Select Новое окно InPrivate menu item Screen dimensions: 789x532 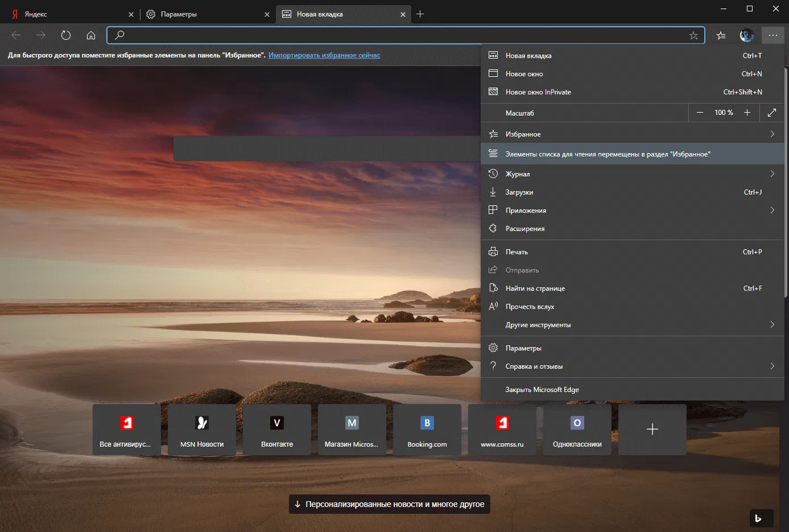click(538, 92)
